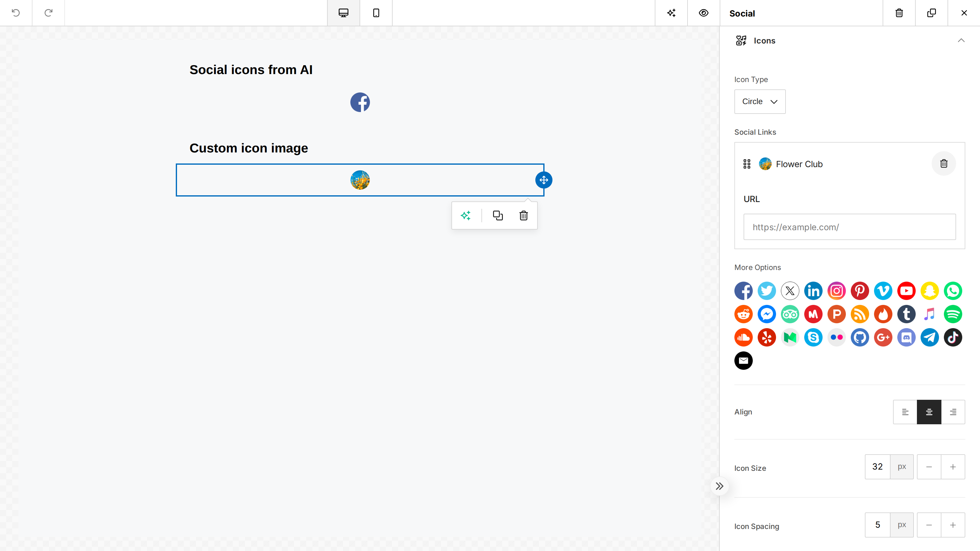
Task: Add the GitHub icon
Action: (x=860, y=337)
